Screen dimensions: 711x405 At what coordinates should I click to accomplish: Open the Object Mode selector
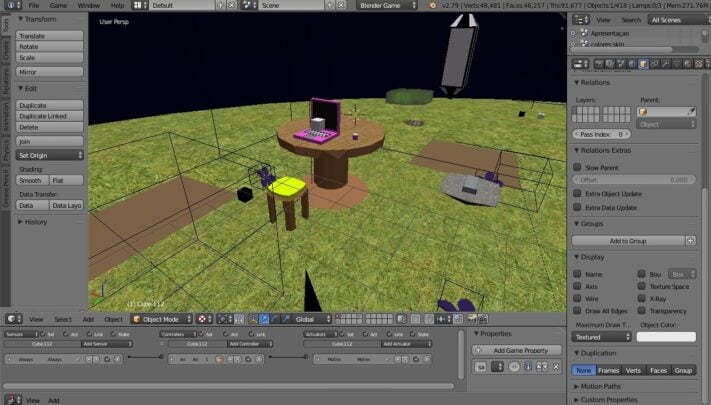pyautogui.click(x=160, y=319)
